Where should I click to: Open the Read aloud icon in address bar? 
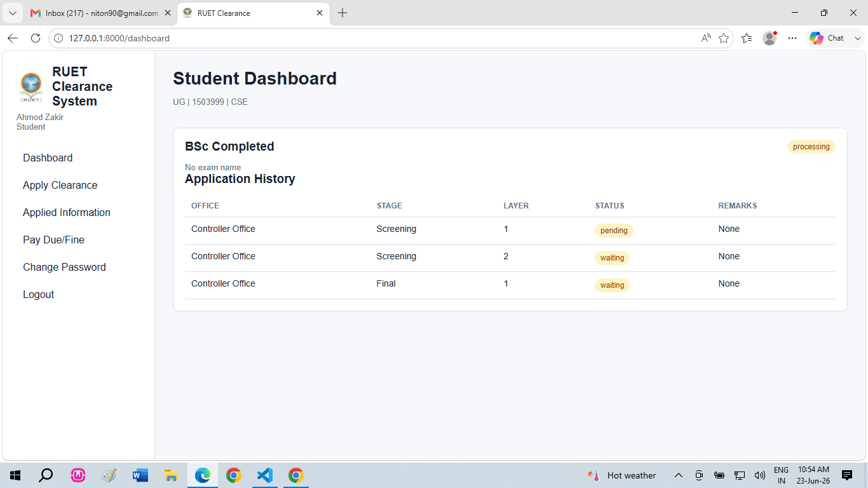706,38
